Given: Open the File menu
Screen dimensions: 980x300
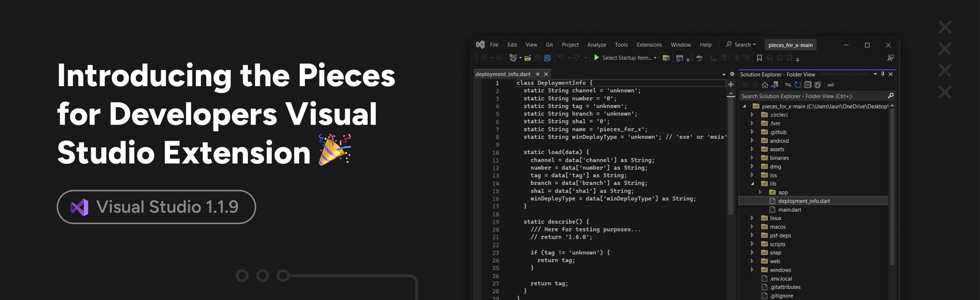Looking at the screenshot, I should coord(494,45).
